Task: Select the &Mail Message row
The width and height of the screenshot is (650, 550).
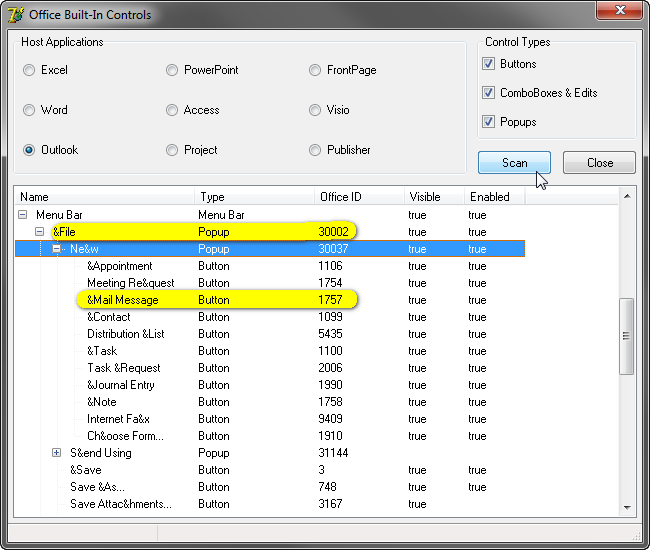Action: point(270,300)
